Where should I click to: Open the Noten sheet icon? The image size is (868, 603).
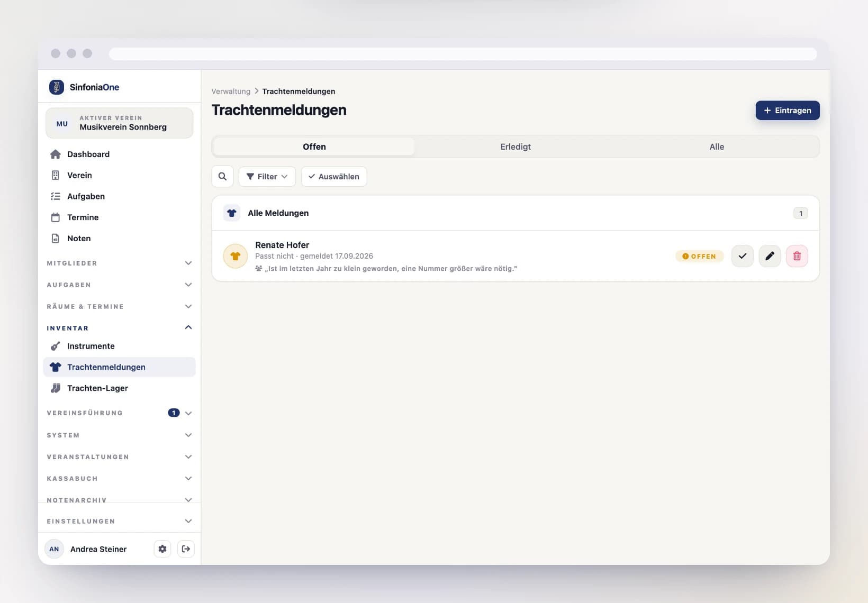click(56, 239)
